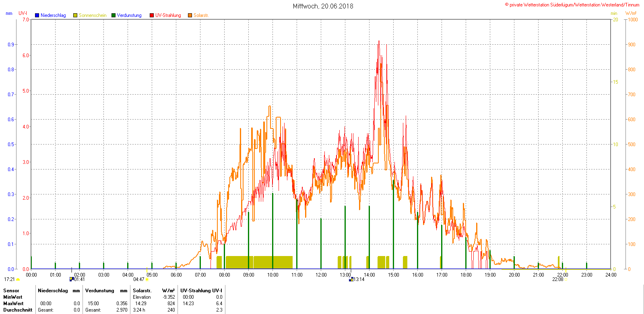This screenshot has height=314, width=644.
Task: Click the private Wetterstation copyright text
Action: (x=572, y=5)
